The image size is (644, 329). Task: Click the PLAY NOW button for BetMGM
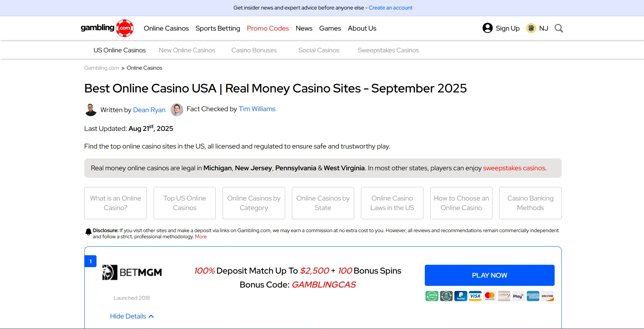[489, 275]
